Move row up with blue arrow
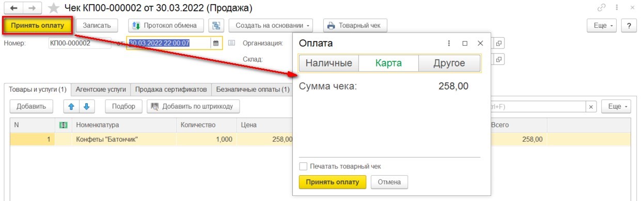The height and width of the screenshot is (201, 644). click(71, 106)
